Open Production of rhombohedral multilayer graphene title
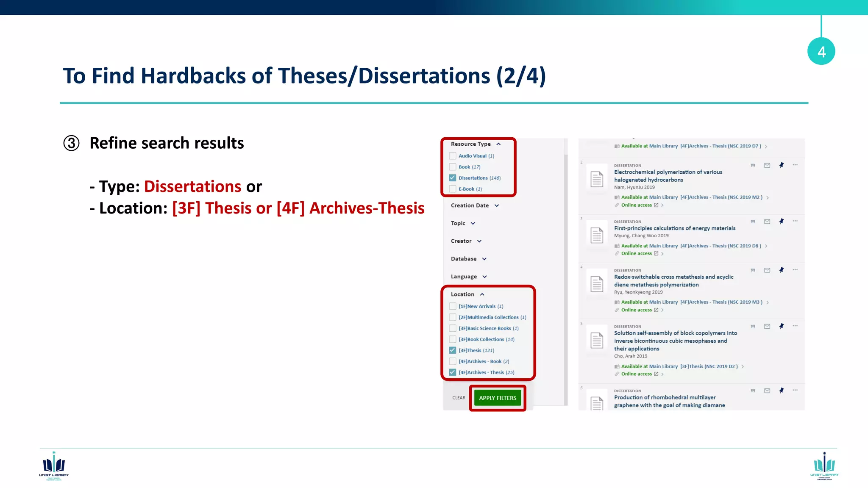Image resolution: width=868 pixels, height=488 pixels. click(x=669, y=401)
